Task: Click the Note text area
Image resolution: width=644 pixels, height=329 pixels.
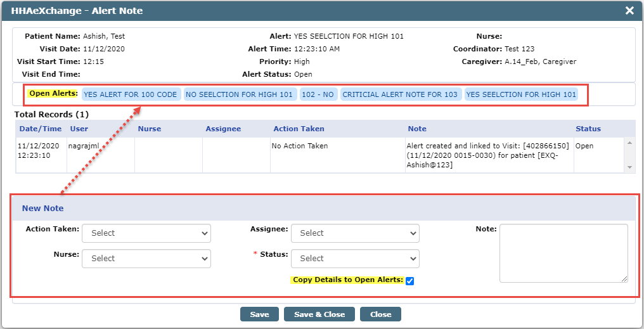Action: point(563,253)
